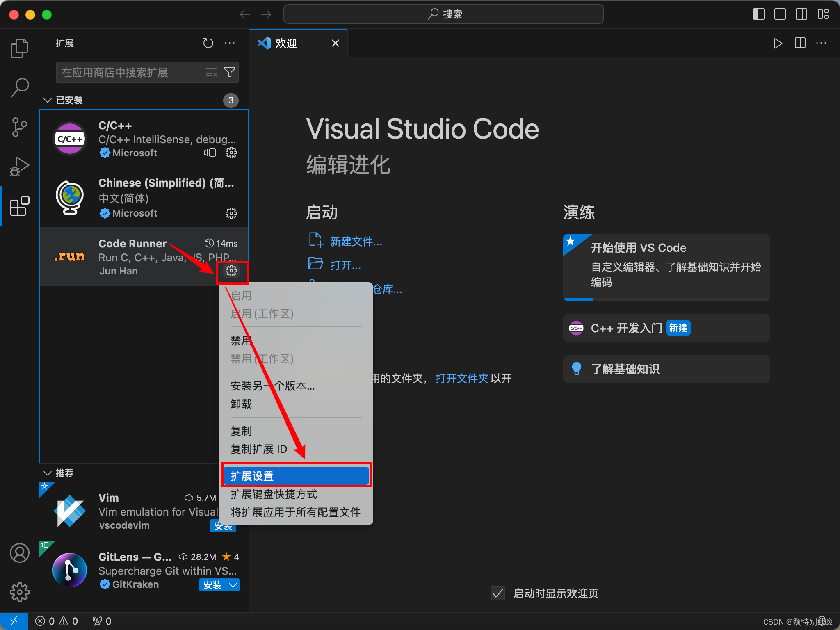The image size is (840, 630).
Task: Click 打开... link under 启动
Action: (345, 265)
